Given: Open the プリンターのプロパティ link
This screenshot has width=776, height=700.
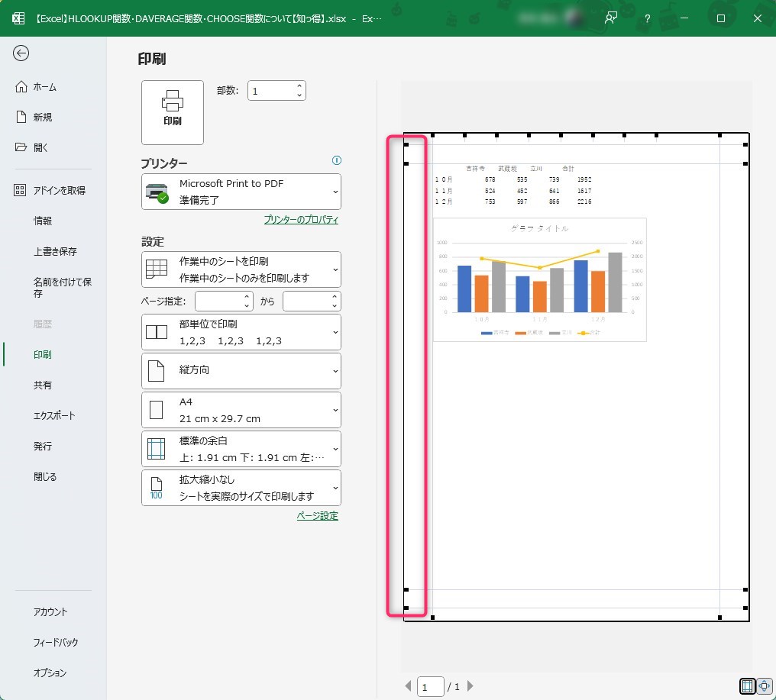Looking at the screenshot, I should (x=301, y=220).
